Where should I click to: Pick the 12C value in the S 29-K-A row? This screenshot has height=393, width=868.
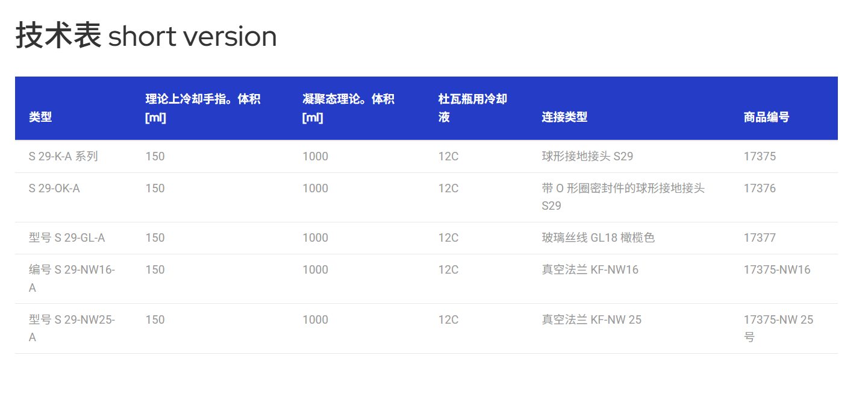pyautogui.click(x=448, y=157)
